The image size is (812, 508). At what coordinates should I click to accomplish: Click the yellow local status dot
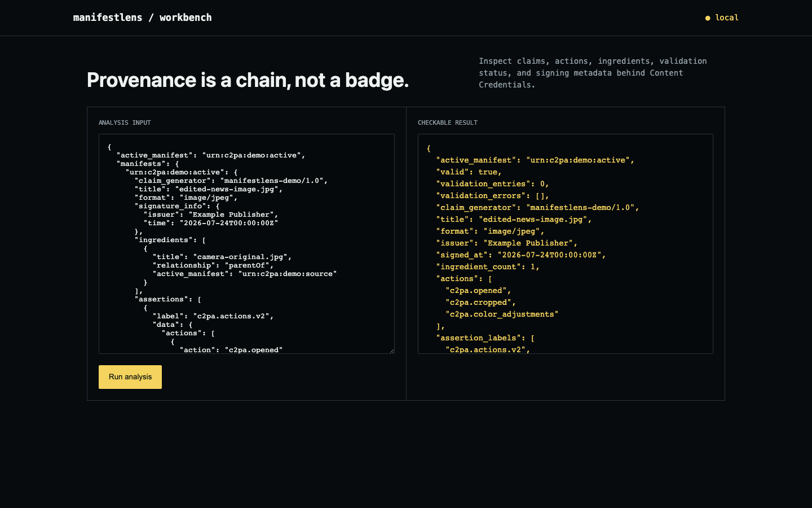coord(708,18)
